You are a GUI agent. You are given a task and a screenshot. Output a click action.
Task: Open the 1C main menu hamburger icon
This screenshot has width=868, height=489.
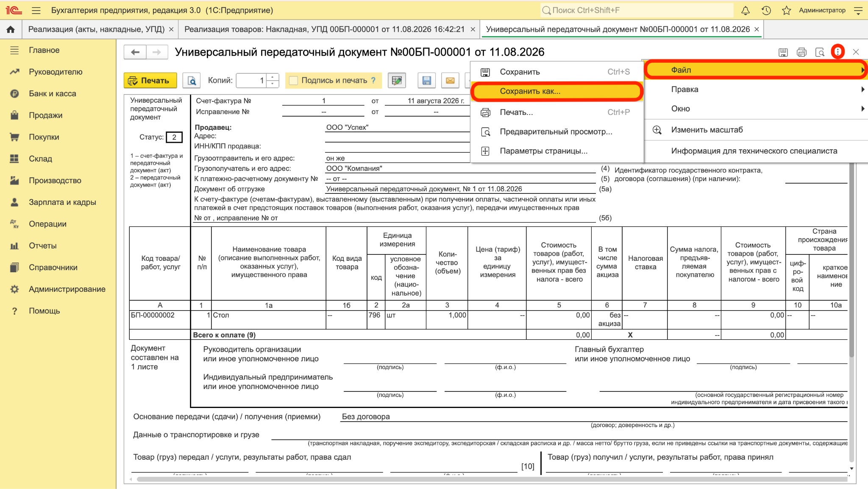pos(36,10)
